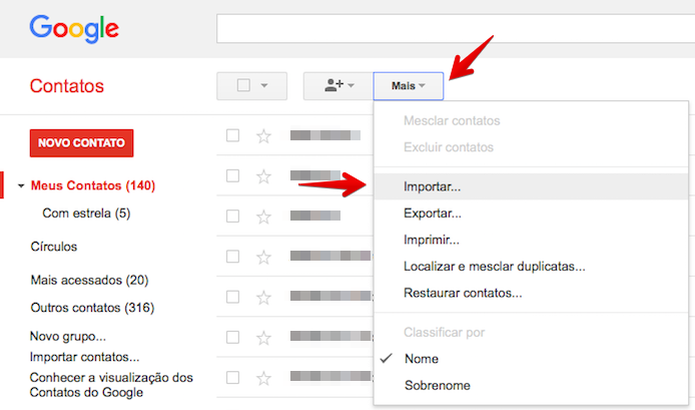The width and height of the screenshot is (695, 410).
Task: Star the seventh contact in the list
Action: point(264,378)
